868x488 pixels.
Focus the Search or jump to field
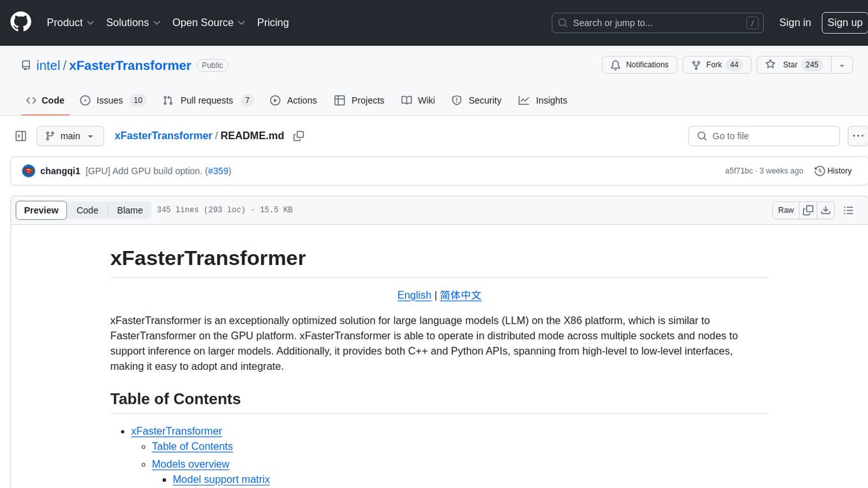coord(659,23)
